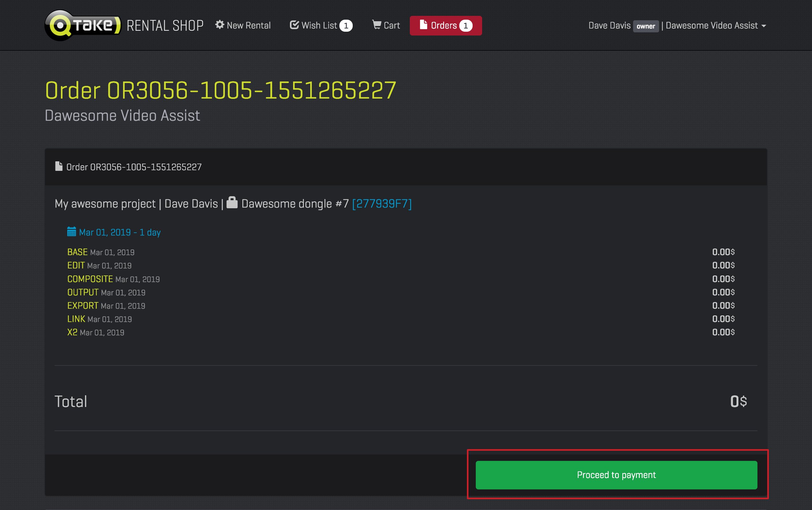Click the QTake logo
812x510 pixels.
coord(82,25)
